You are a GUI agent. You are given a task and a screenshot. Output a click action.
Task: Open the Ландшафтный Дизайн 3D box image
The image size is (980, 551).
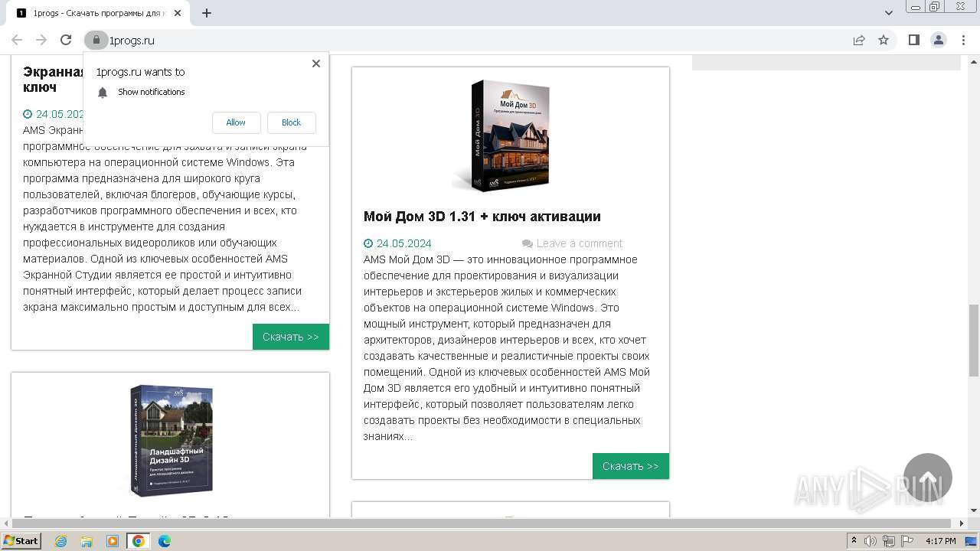170,440
